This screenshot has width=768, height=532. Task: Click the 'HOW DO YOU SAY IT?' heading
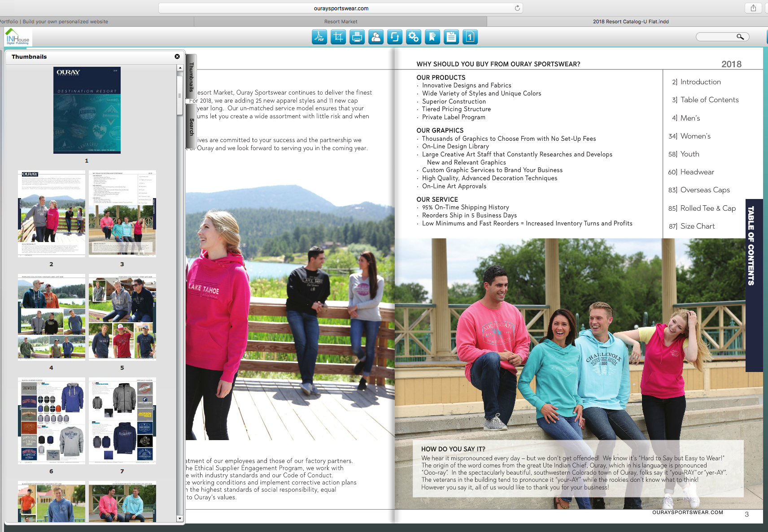pos(453,449)
